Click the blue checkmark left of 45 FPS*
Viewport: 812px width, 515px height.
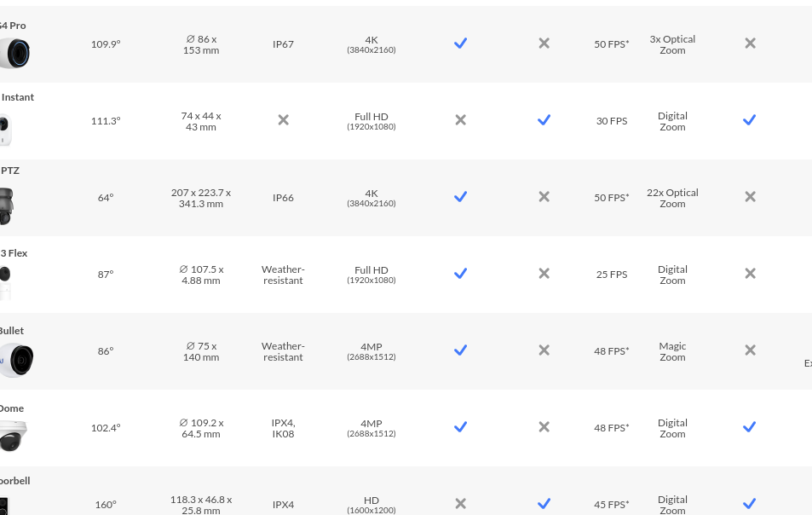point(544,504)
